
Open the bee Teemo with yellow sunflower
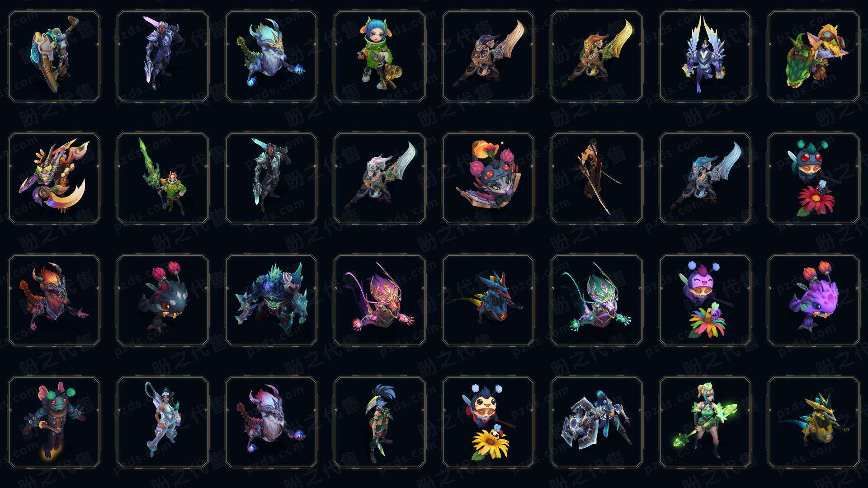pos(488,422)
